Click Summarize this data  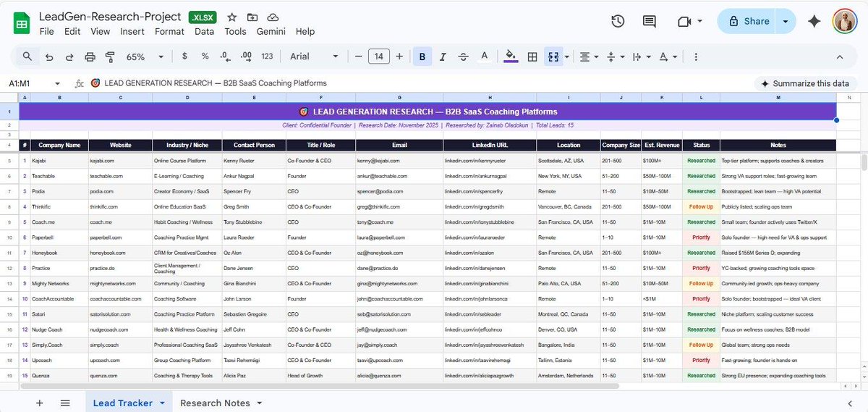804,83
